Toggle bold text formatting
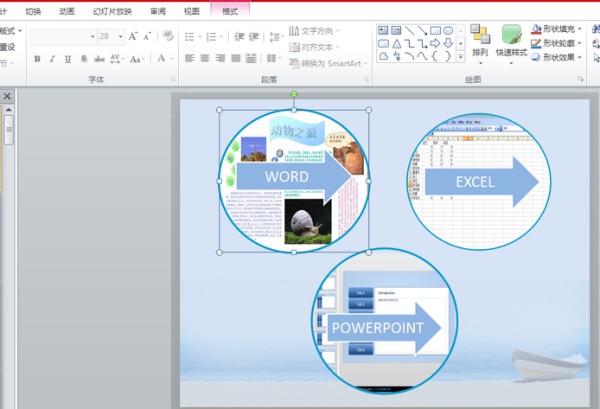The height and width of the screenshot is (409, 600). coord(37,59)
